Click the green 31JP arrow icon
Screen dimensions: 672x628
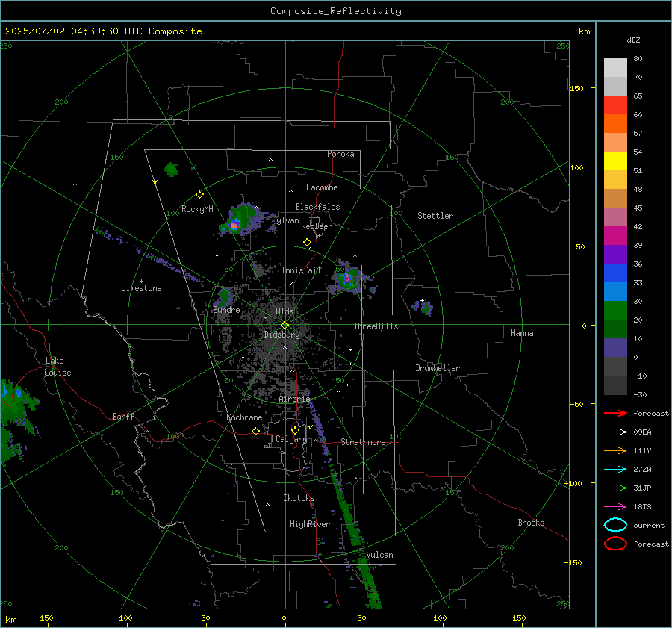point(615,488)
